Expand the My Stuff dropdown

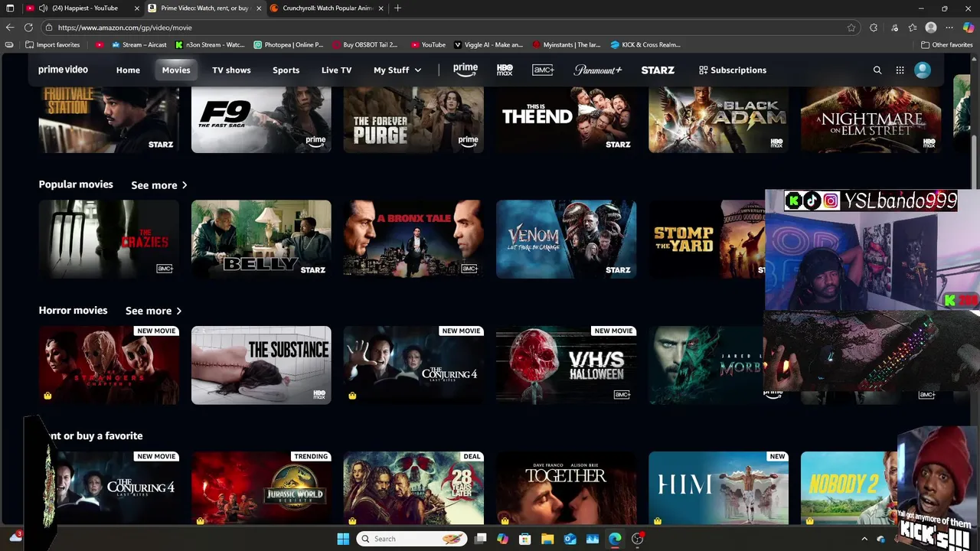click(x=397, y=70)
